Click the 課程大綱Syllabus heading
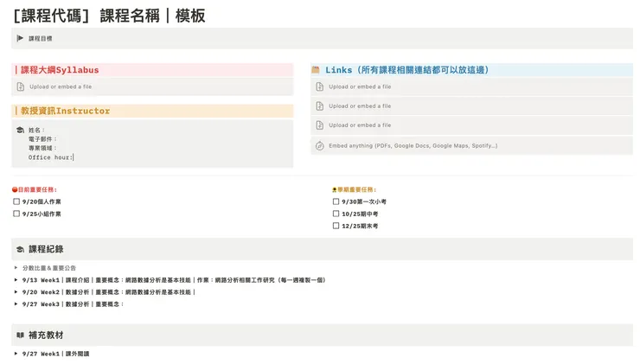 60,70
